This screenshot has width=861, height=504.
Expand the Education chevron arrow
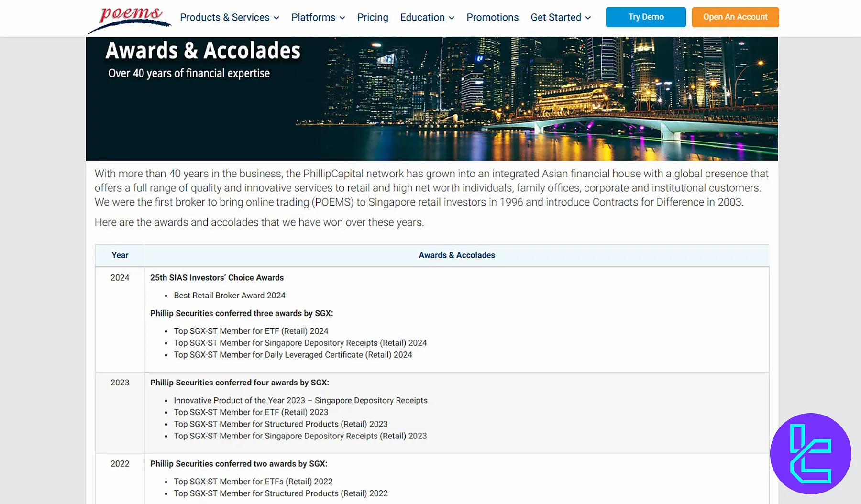pos(452,18)
